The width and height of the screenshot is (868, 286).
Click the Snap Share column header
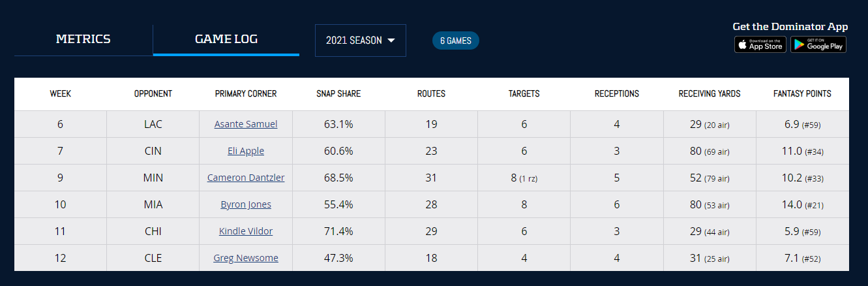click(338, 94)
